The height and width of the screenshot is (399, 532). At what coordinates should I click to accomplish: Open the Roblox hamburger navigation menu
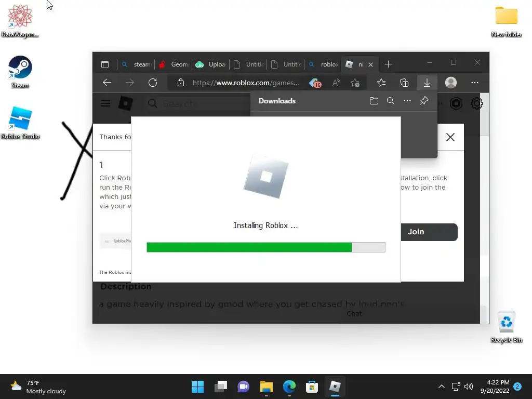pyautogui.click(x=105, y=103)
